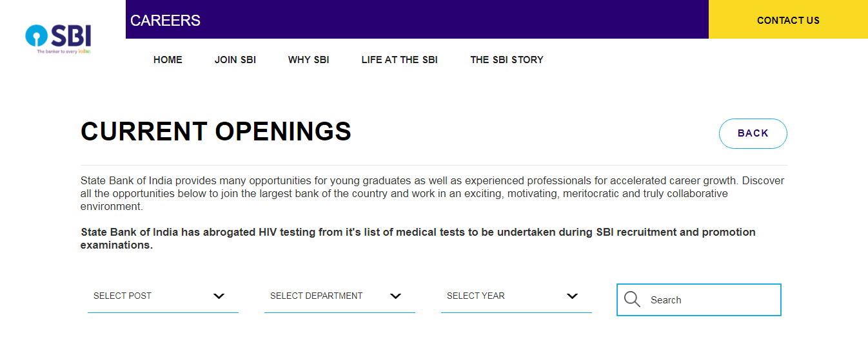Click the magnifying glass search icon
This screenshot has height=342, width=868.
click(632, 299)
